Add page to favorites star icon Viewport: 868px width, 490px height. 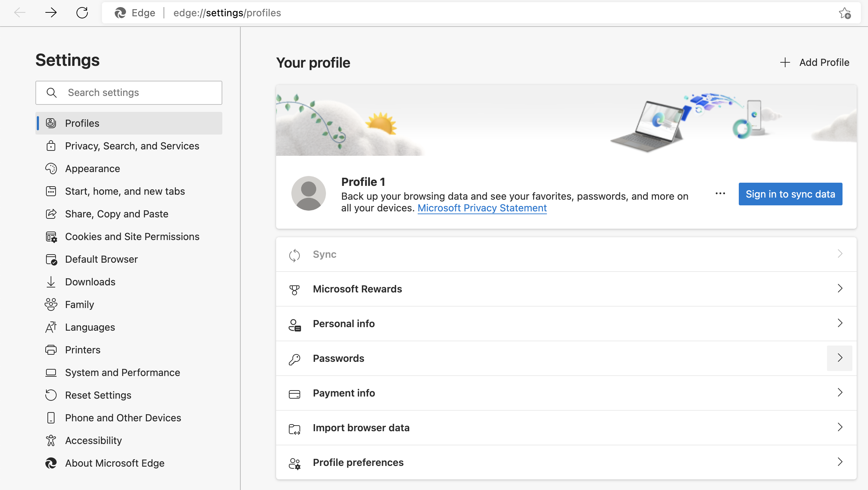pos(845,13)
